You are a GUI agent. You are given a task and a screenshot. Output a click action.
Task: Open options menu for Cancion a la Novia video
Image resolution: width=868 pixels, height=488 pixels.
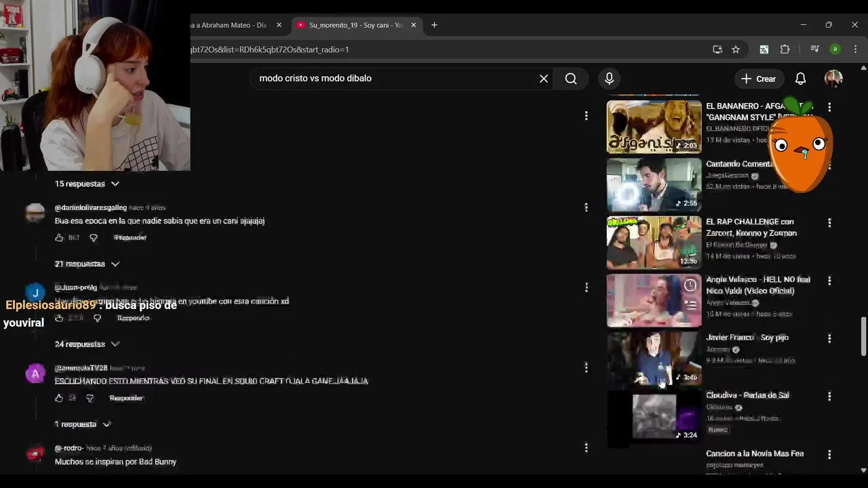coord(829,454)
